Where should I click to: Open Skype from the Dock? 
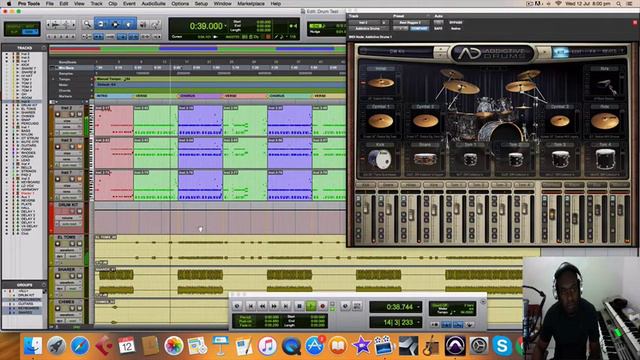pos(502,346)
